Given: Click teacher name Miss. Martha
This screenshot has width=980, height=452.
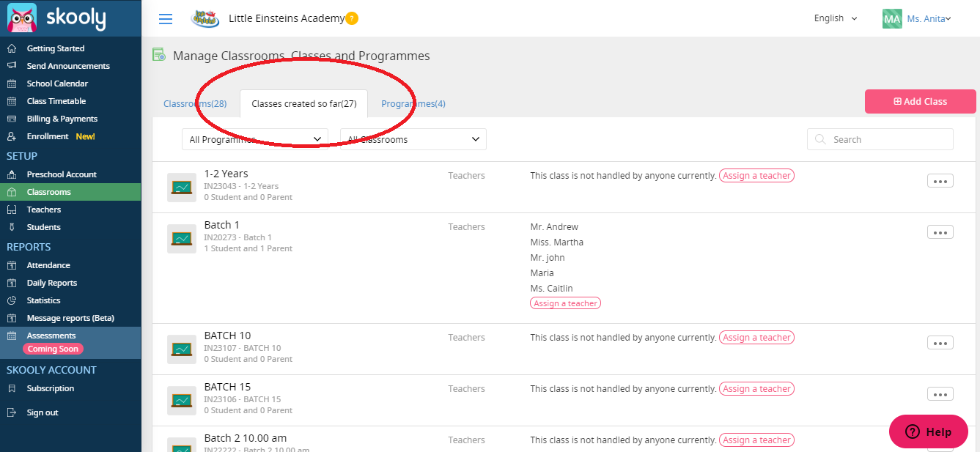Looking at the screenshot, I should click(557, 242).
